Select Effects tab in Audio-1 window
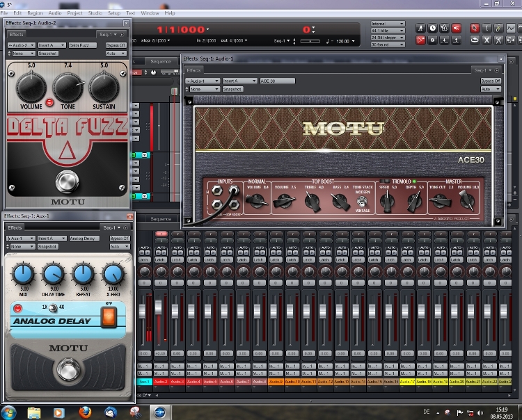The width and height of the screenshot is (522, 420). pyautogui.click(x=193, y=70)
